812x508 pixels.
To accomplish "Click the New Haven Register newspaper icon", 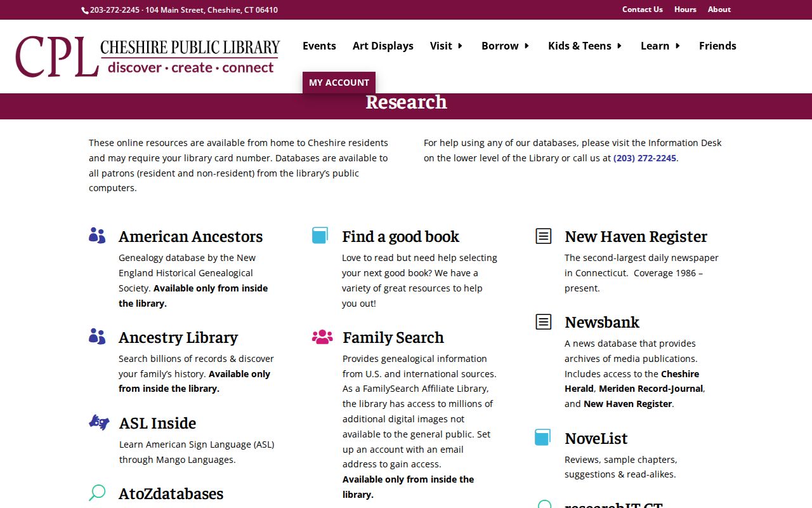I will tap(544, 236).
